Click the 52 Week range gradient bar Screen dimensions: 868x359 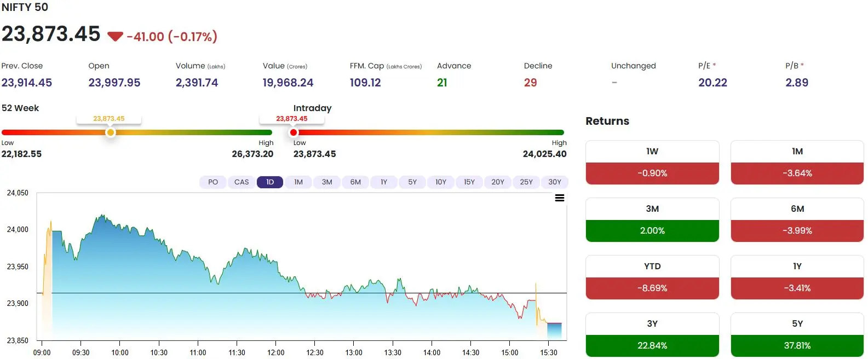coord(137,132)
